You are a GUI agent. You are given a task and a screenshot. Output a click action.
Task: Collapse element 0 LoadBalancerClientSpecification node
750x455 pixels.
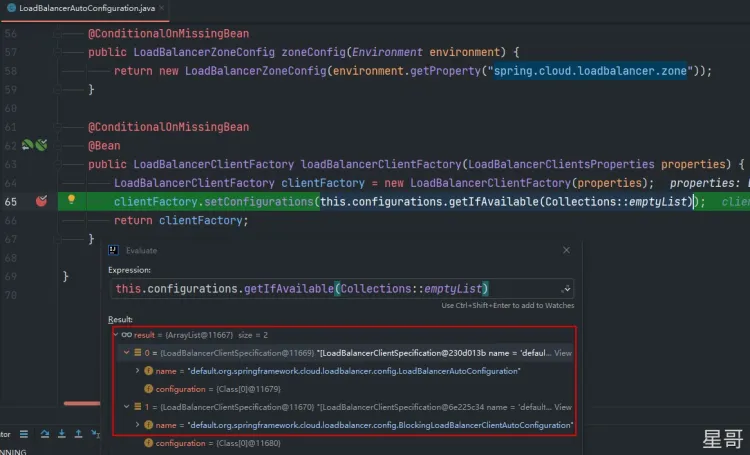[x=127, y=353]
